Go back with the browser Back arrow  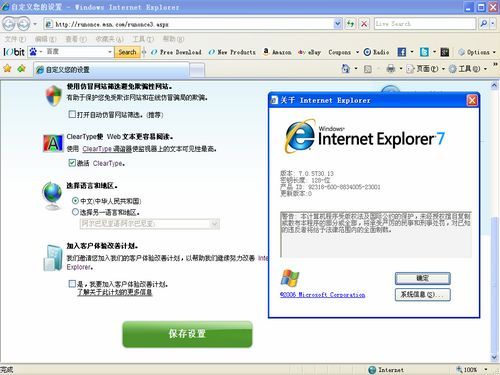(9, 24)
